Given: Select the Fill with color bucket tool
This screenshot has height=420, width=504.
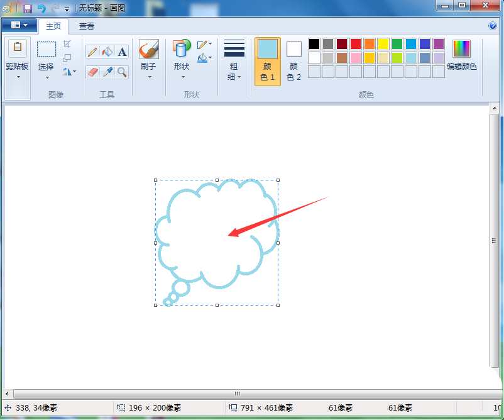Looking at the screenshot, I should click(x=107, y=52).
